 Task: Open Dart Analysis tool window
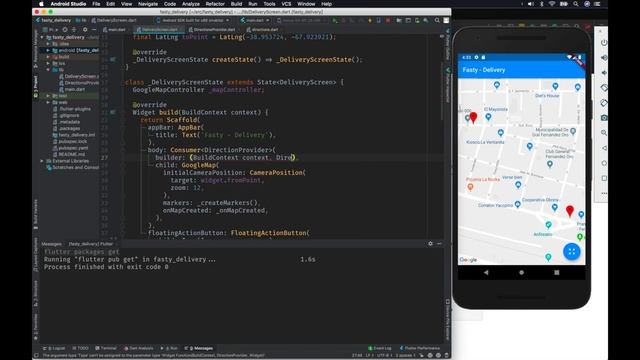[138, 348]
